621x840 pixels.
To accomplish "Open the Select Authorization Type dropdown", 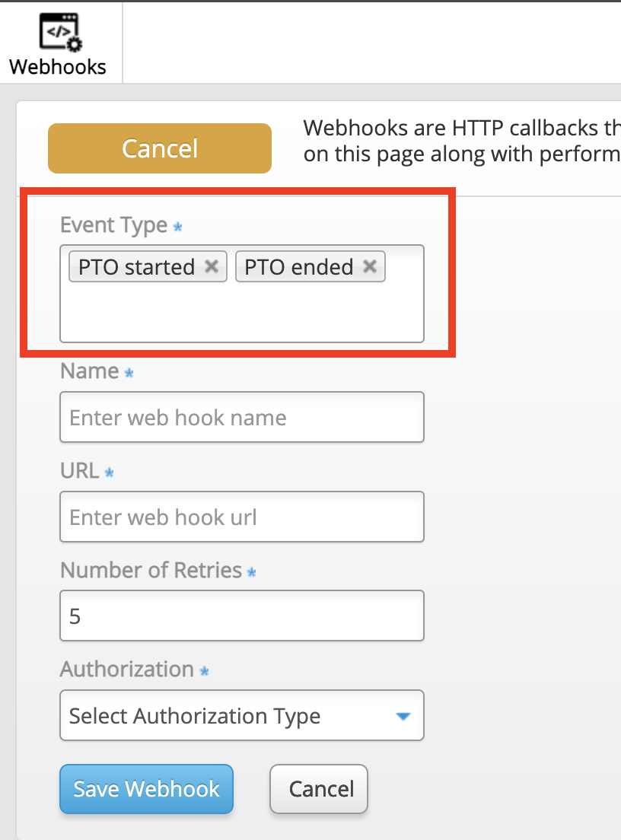I will point(242,715).
